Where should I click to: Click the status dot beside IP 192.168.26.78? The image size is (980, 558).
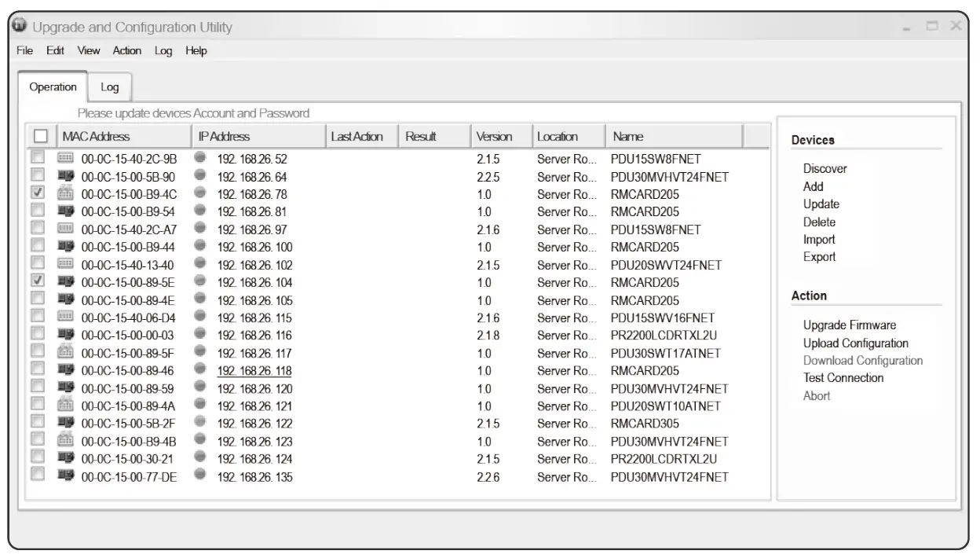200,193
